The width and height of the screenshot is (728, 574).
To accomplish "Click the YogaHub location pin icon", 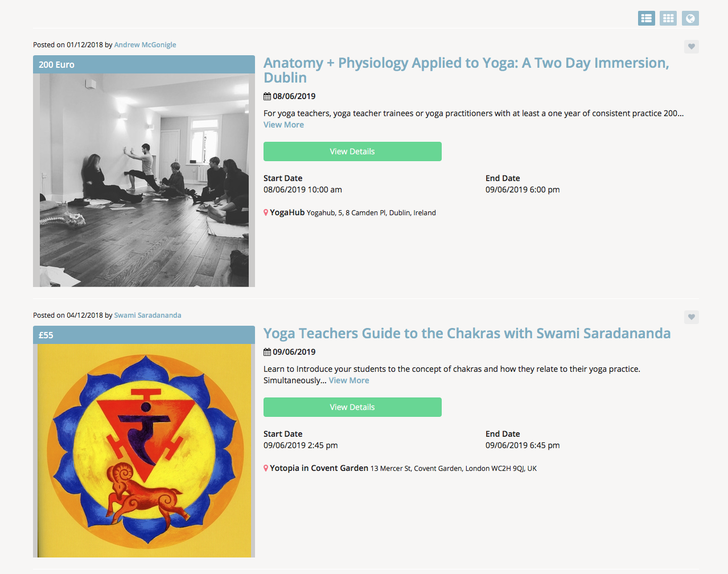I will pyautogui.click(x=266, y=212).
